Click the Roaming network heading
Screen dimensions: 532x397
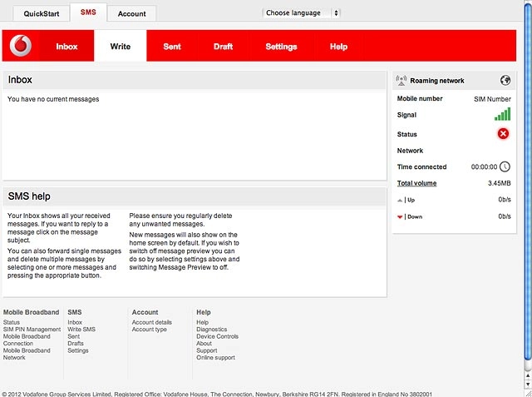point(437,81)
